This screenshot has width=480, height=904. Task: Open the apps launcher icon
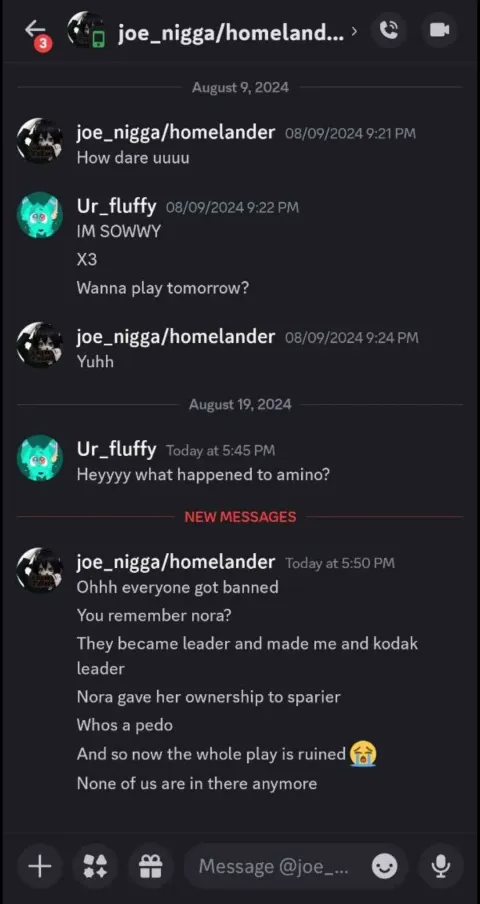pos(95,866)
